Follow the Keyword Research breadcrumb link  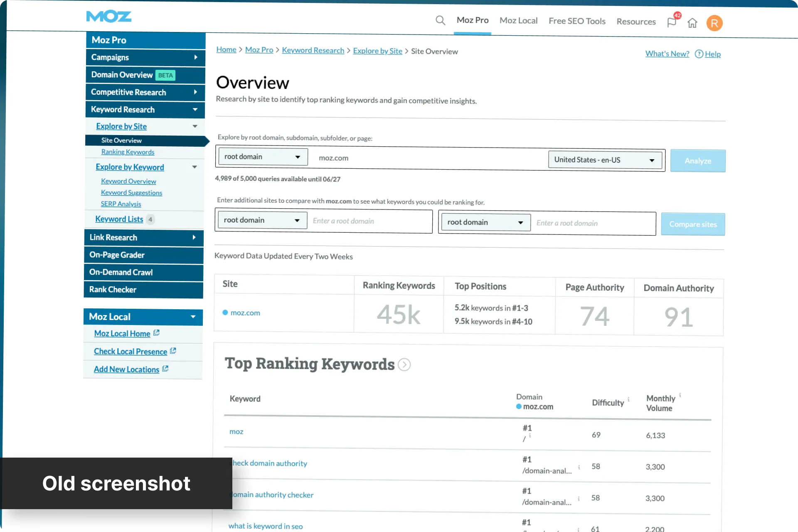[x=313, y=50]
